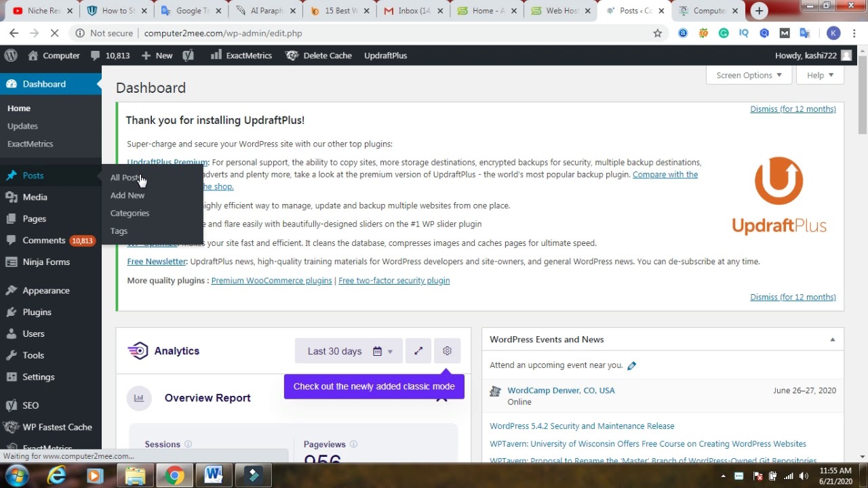Click Delete Cache in admin bar
The image size is (868, 488).
(318, 56)
